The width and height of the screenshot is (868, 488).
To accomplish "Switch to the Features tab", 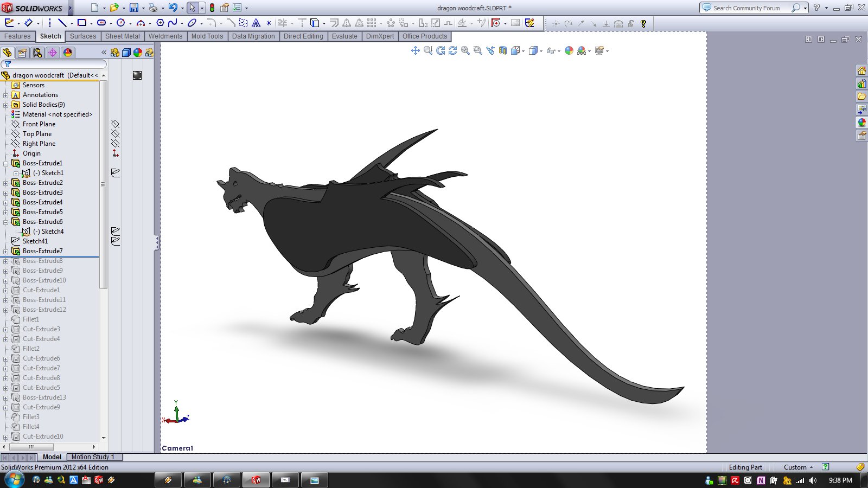I will (x=17, y=36).
